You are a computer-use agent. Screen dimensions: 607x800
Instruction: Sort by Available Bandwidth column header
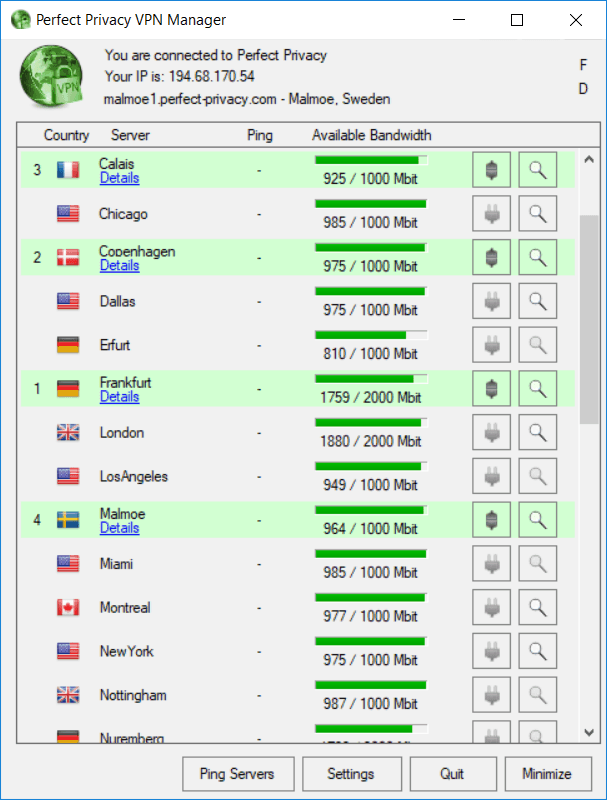click(x=371, y=135)
